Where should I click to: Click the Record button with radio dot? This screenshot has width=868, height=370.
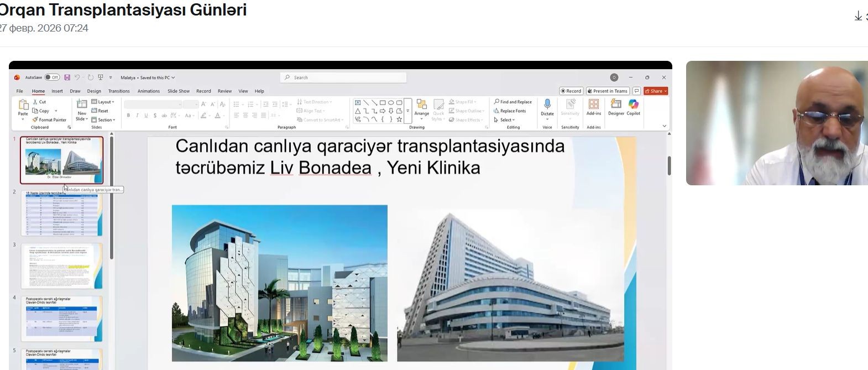pos(571,91)
